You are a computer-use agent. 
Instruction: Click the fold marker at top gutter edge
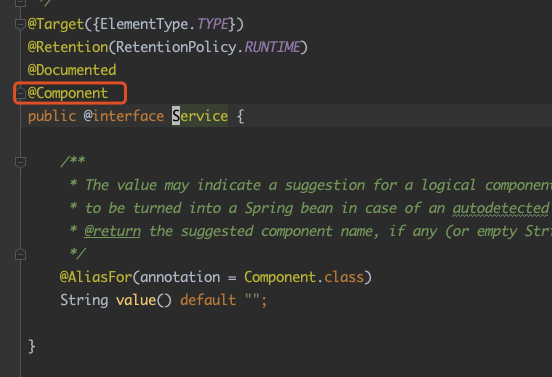click(x=20, y=3)
